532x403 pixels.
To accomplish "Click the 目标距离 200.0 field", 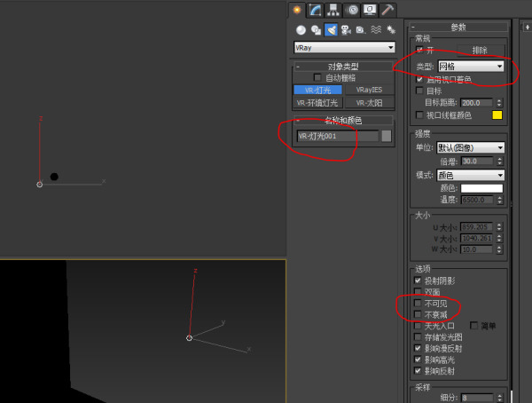I will click(476, 103).
